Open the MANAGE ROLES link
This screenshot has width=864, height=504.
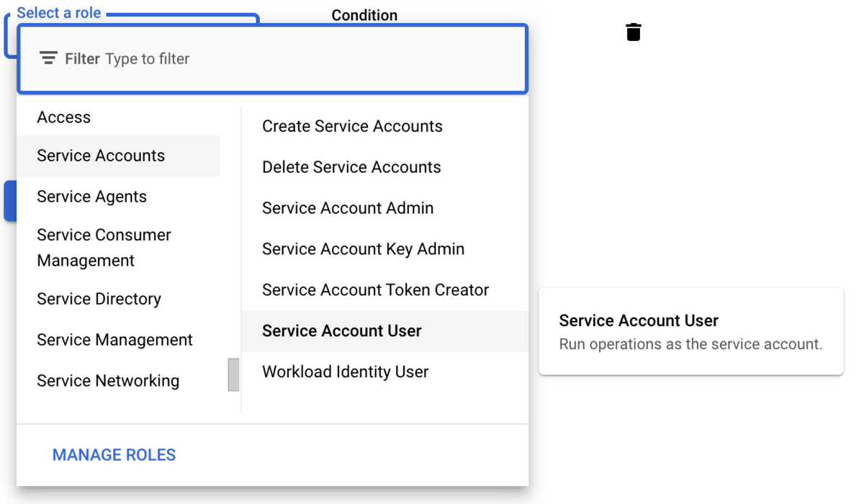click(114, 455)
